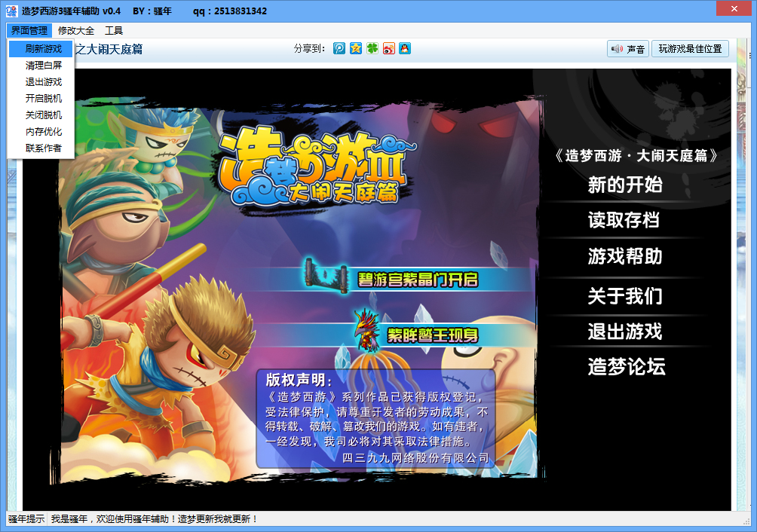Click the 《造梦西游·大闹天庭篇》 title text

point(636,155)
